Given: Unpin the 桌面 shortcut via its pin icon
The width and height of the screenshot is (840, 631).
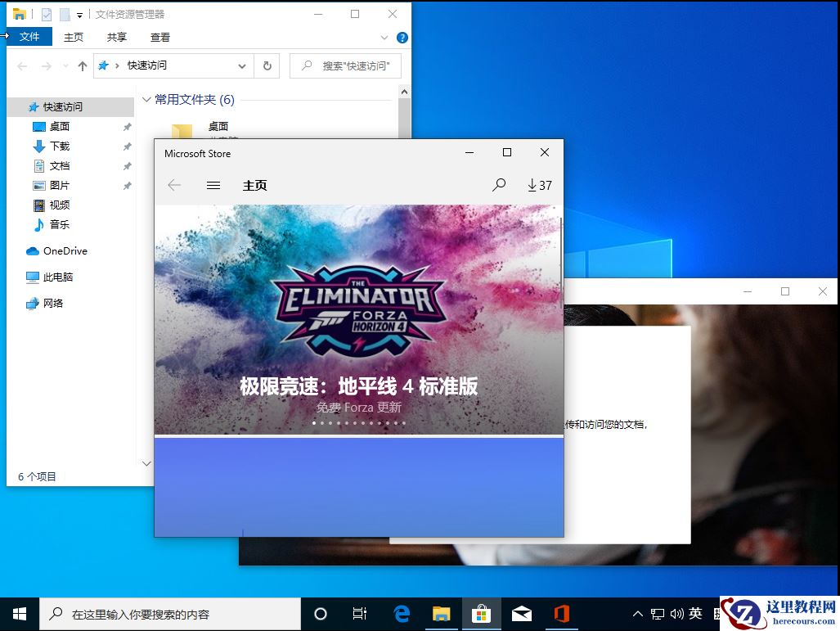Looking at the screenshot, I should (x=127, y=126).
